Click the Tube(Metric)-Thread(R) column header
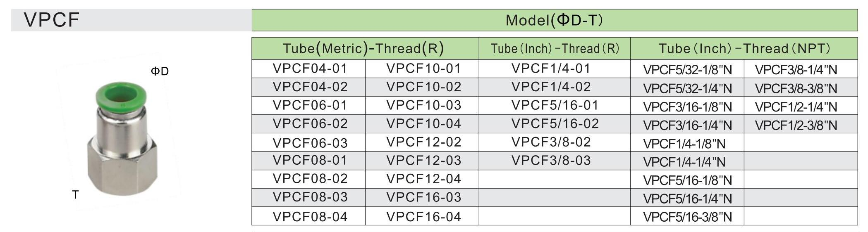 [363, 49]
